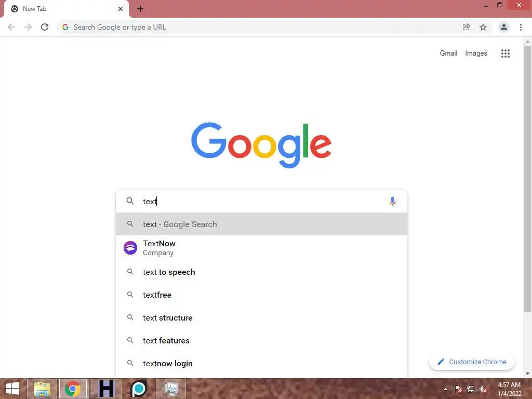Screen dimensions: 532x399
Task: Click the magnifier icon beside 'textfree'
Action: (x=130, y=295)
